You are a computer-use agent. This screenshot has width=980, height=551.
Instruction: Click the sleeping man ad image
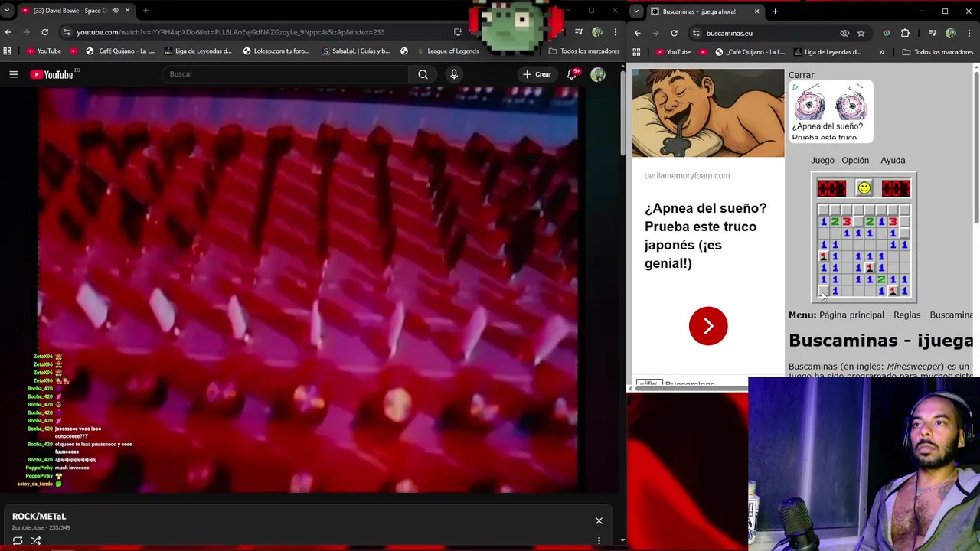coord(708,113)
